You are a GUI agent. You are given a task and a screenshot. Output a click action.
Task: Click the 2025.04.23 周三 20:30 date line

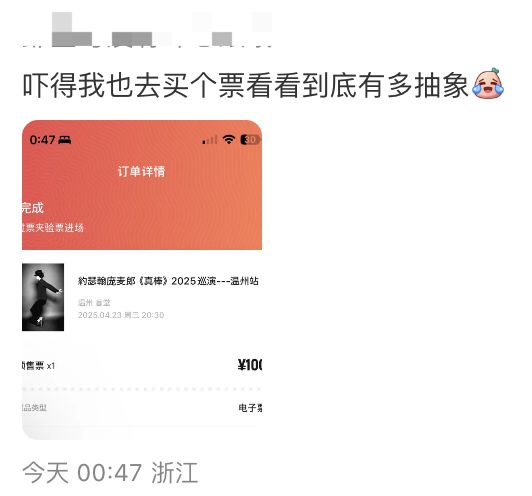tap(121, 315)
